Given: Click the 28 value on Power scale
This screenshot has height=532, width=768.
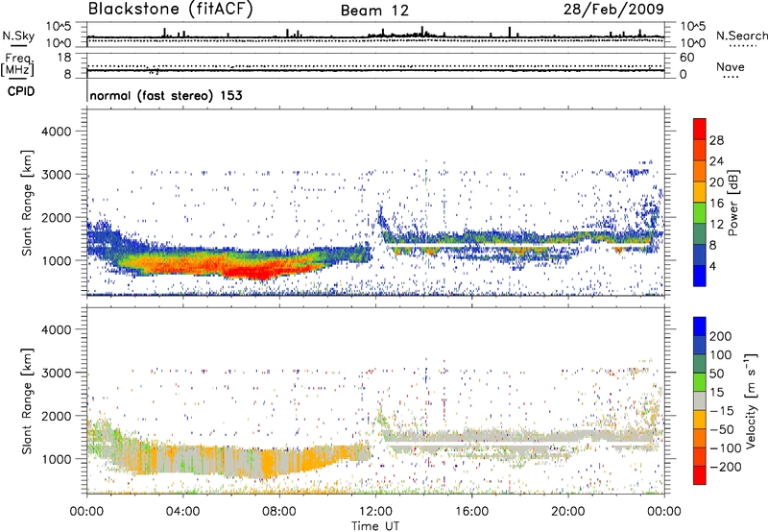Looking at the screenshot, I should coord(716,140).
